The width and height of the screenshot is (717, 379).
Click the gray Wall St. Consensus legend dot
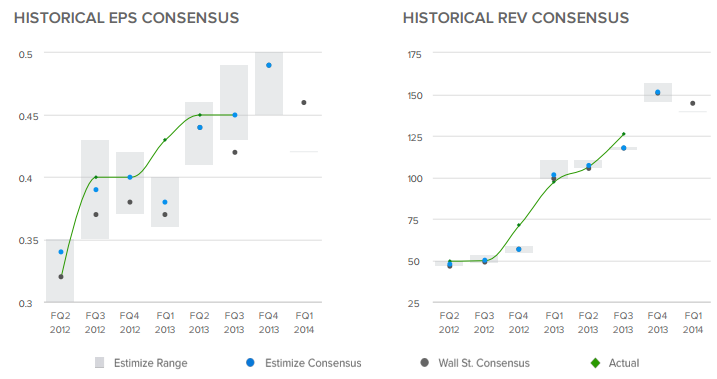424,363
